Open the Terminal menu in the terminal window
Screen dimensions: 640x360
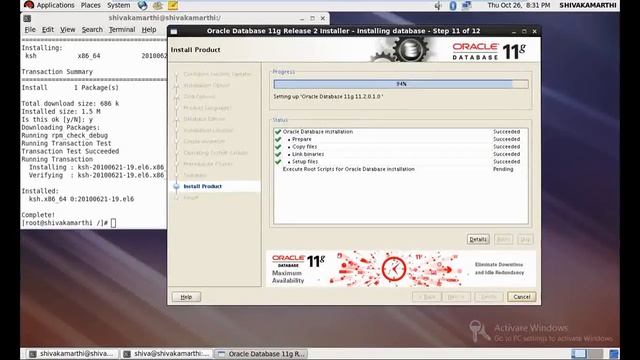click(122, 30)
